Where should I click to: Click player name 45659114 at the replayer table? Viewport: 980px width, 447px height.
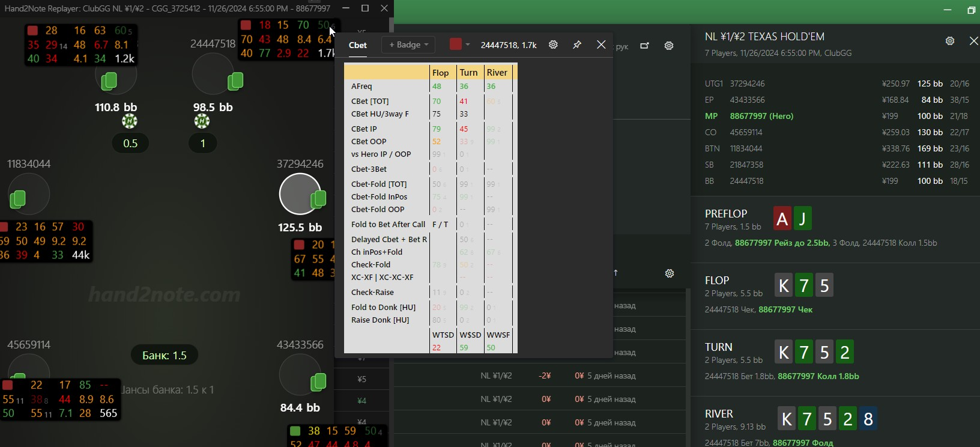[x=29, y=345]
